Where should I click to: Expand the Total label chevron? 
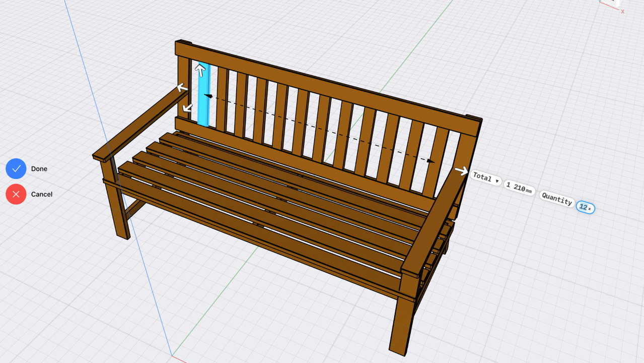point(497,180)
